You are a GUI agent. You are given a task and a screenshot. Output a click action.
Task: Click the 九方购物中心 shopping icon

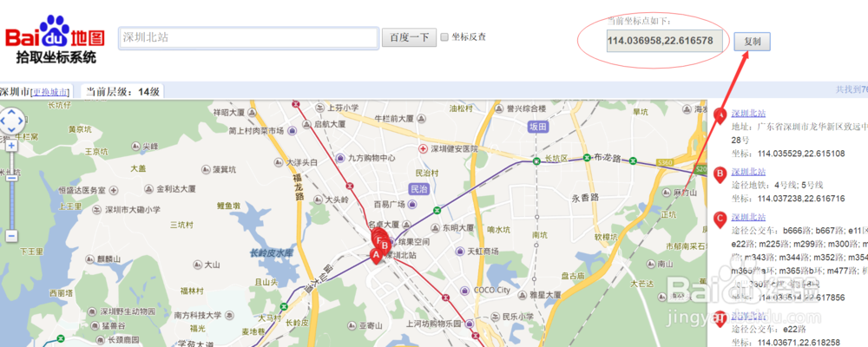click(339, 158)
